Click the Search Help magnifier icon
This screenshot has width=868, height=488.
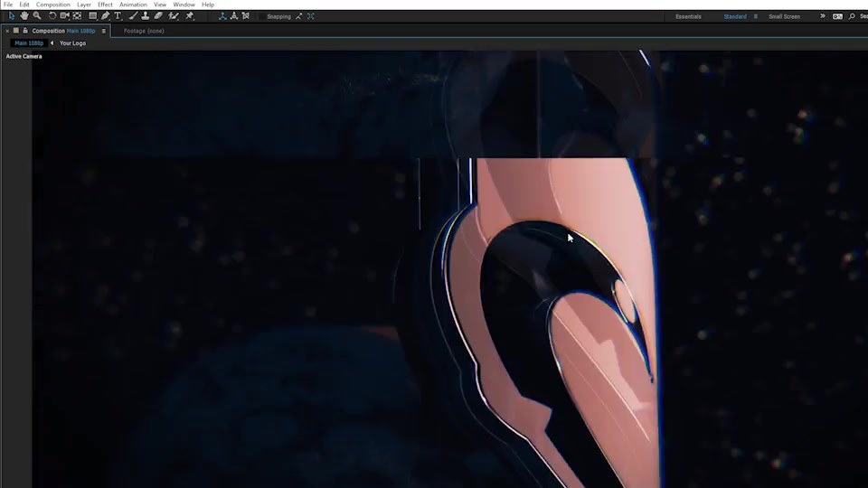(852, 16)
